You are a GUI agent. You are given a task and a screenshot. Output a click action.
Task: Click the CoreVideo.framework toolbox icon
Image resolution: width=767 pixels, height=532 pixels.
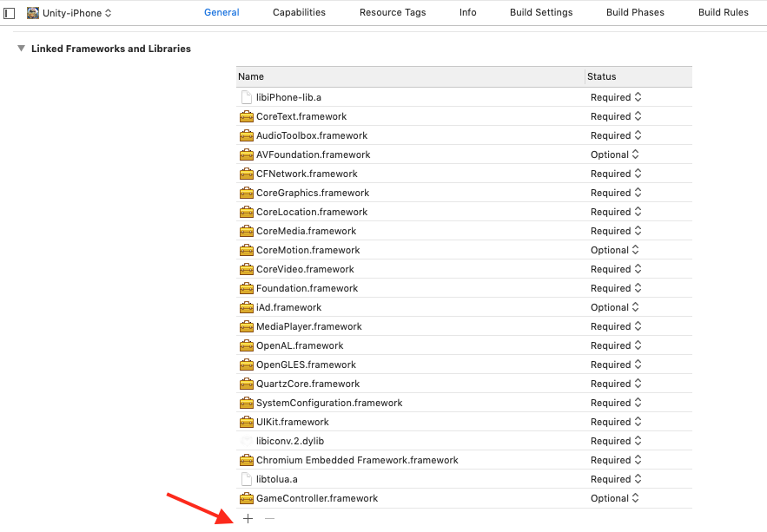(247, 269)
